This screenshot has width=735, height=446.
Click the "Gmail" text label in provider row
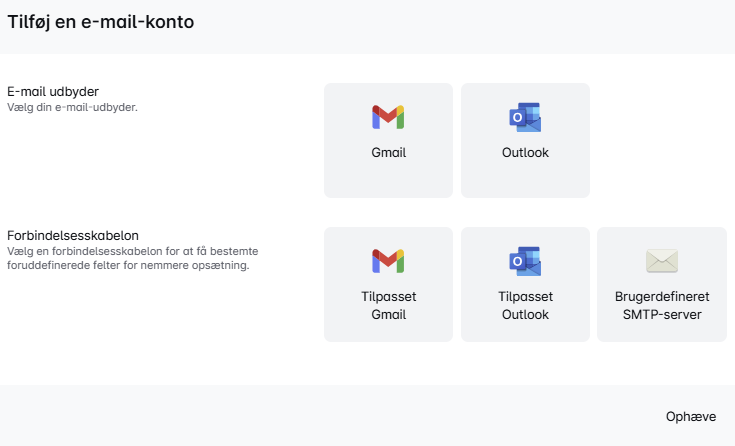[388, 153]
